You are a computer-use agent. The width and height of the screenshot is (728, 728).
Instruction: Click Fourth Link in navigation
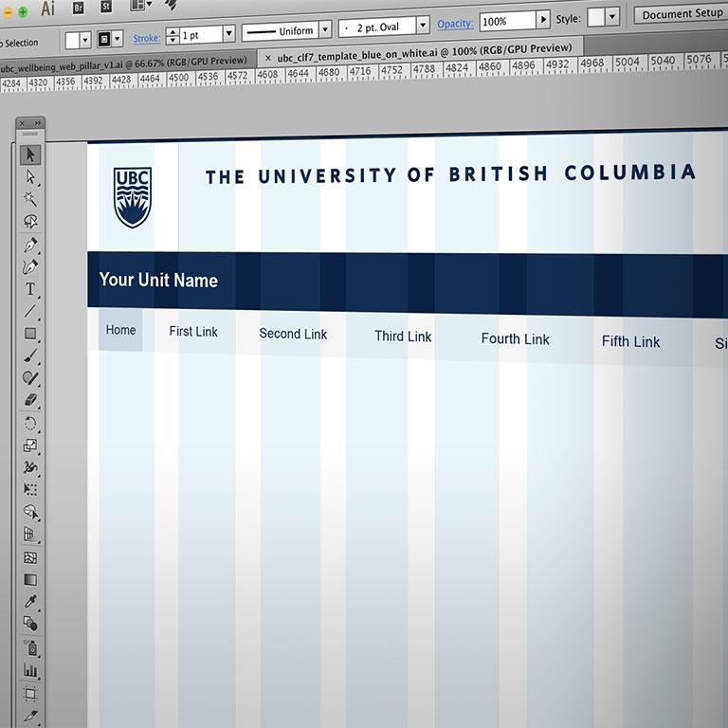coord(516,339)
